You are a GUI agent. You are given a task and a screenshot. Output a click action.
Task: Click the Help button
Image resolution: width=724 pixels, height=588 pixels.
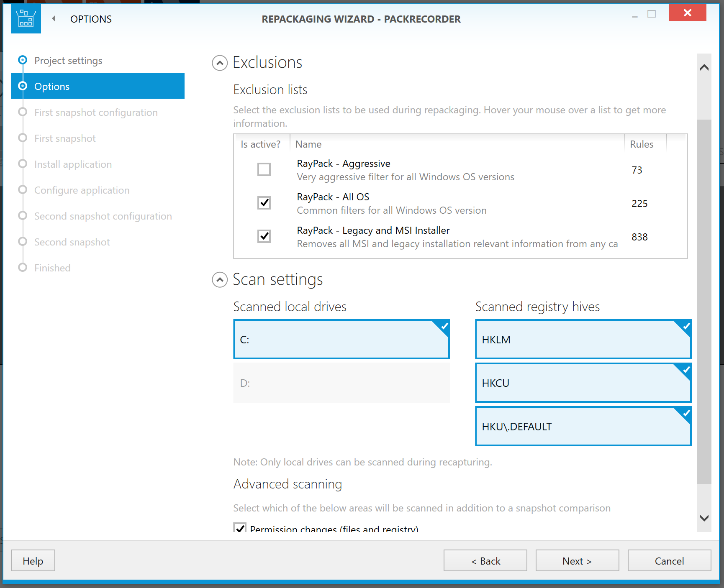33,560
